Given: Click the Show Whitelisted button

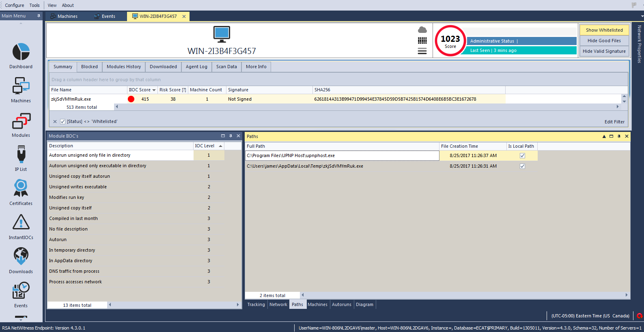Looking at the screenshot, I should coord(604,30).
